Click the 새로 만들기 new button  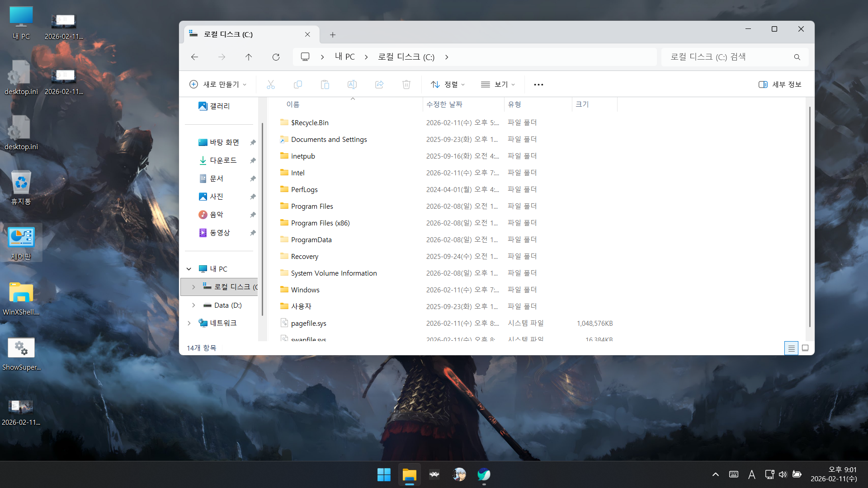click(x=218, y=84)
